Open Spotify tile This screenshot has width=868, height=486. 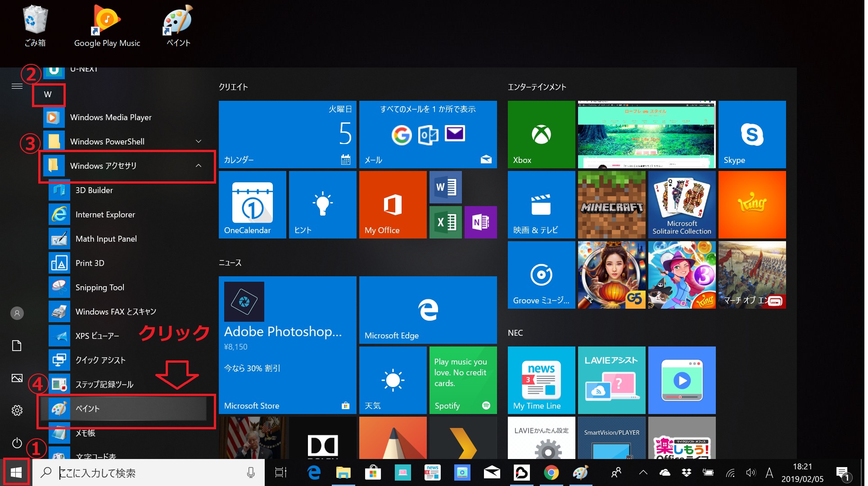[463, 380]
